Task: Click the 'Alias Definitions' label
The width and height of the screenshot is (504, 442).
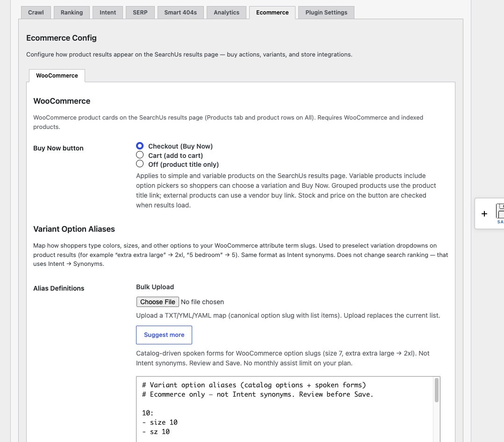Action: pos(59,288)
